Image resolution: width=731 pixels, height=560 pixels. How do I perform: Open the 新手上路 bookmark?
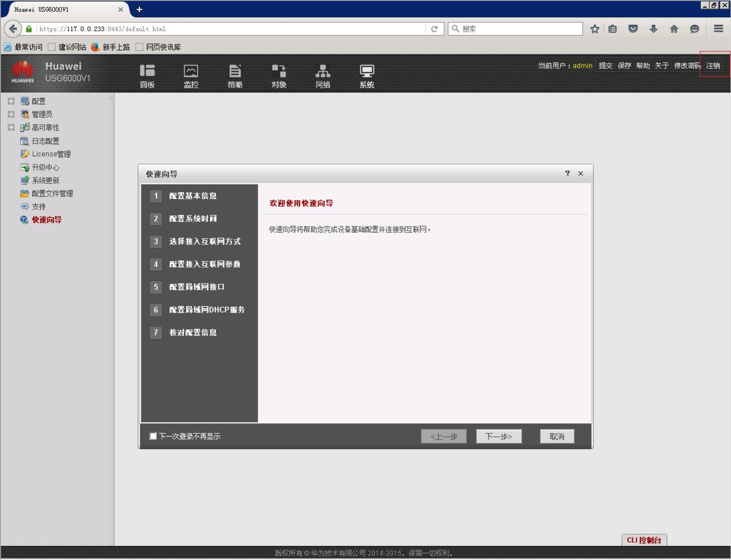pos(110,47)
